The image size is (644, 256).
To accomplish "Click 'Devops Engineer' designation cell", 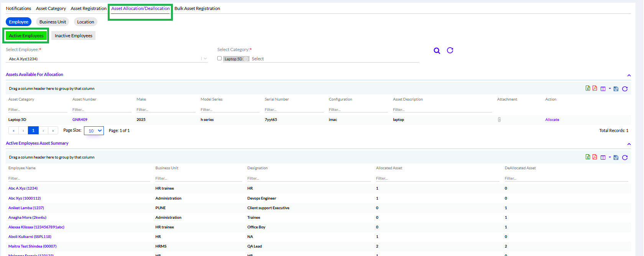I will coord(262,198).
